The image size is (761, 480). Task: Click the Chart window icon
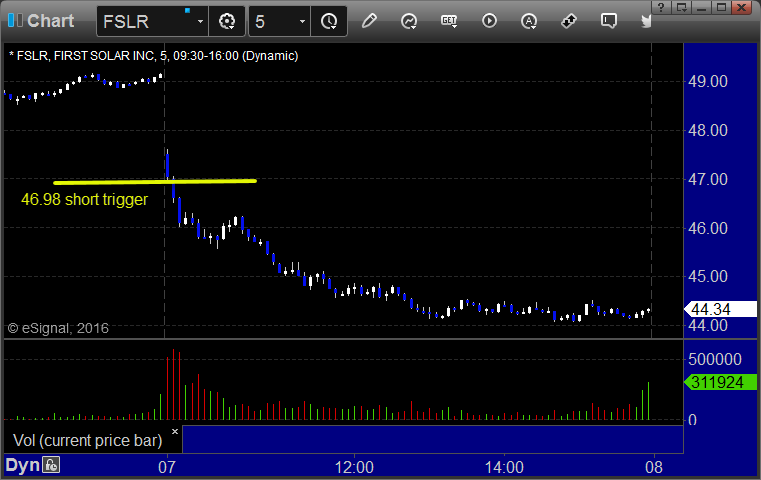pyautogui.click(x=15, y=21)
